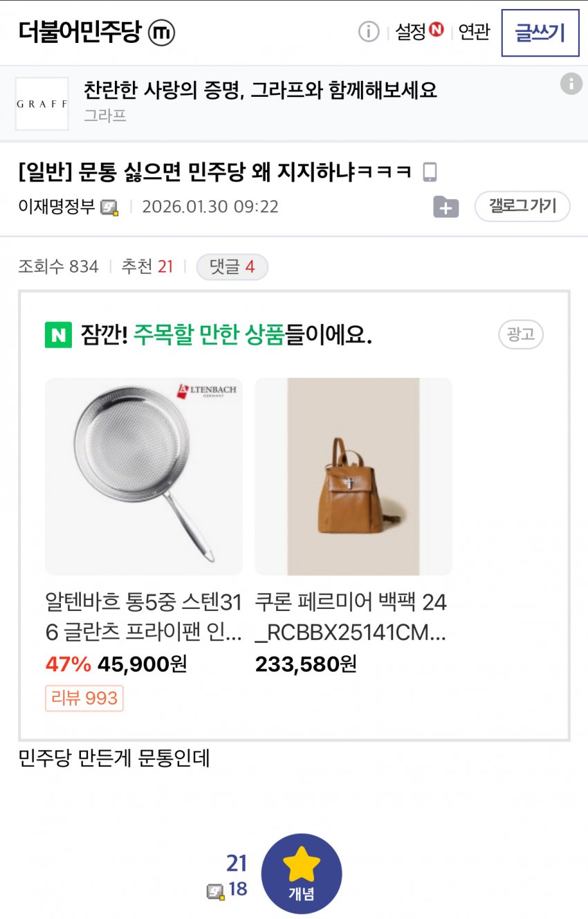Open the 더불어민주당 gallery title link
588x919 pixels.
point(80,33)
